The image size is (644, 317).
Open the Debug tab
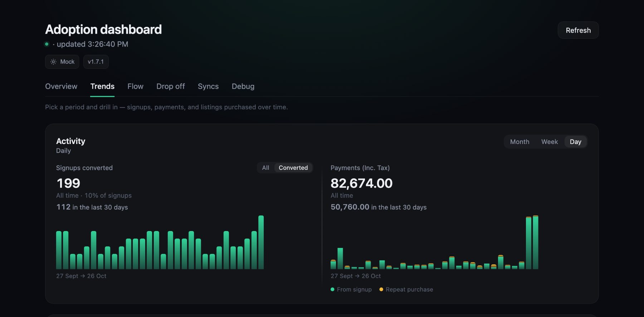[x=243, y=86]
